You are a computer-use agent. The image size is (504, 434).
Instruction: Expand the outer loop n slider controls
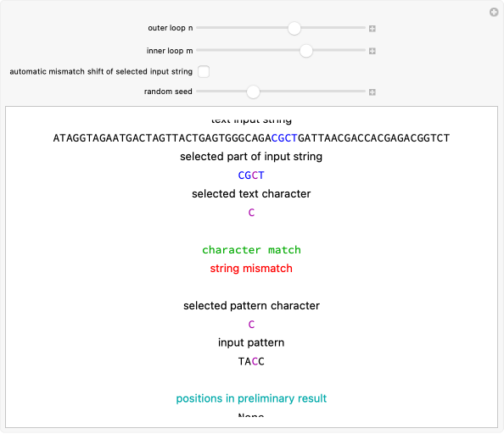[372, 29]
